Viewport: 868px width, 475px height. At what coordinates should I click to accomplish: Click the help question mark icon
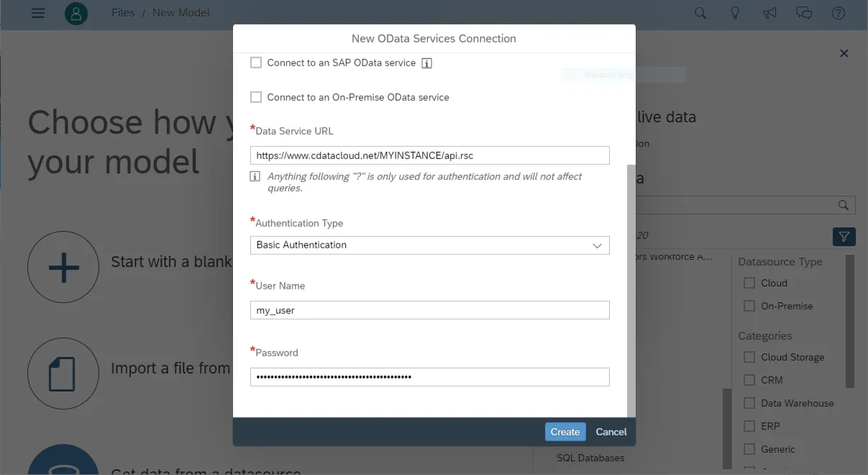tap(839, 13)
